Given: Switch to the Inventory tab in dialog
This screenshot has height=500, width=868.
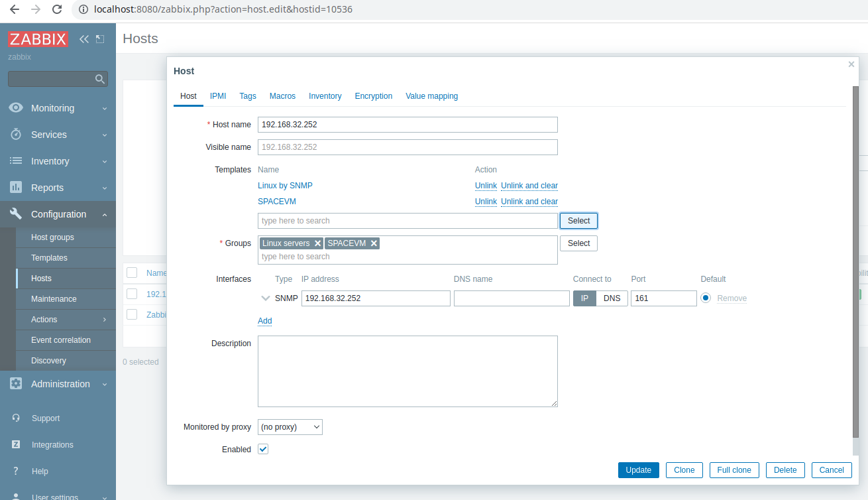Looking at the screenshot, I should (325, 96).
